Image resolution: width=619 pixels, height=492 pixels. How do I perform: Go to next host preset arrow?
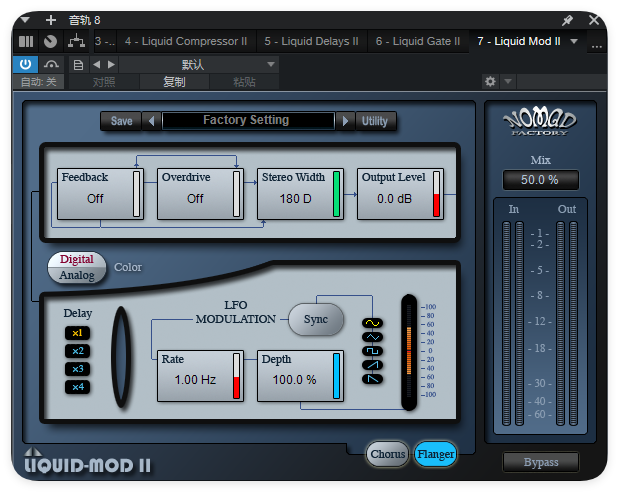(x=111, y=64)
